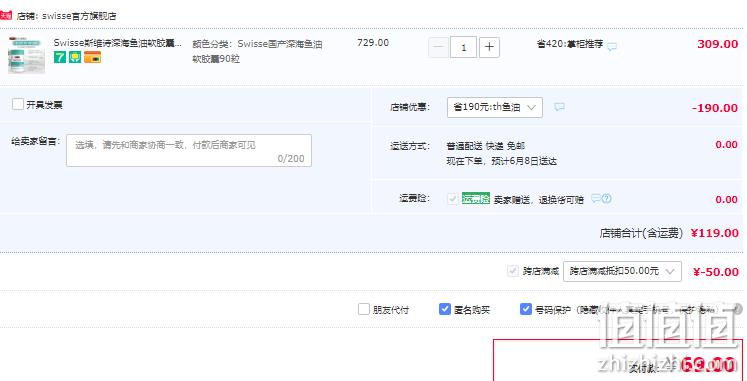Screen dimensions: 747x381
Task: Click the orange credit card badge icon
Action: tap(92, 57)
